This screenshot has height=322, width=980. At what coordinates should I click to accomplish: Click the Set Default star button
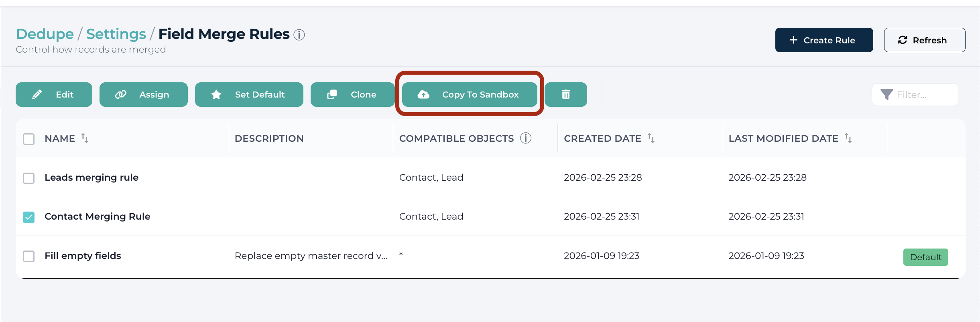click(x=249, y=94)
